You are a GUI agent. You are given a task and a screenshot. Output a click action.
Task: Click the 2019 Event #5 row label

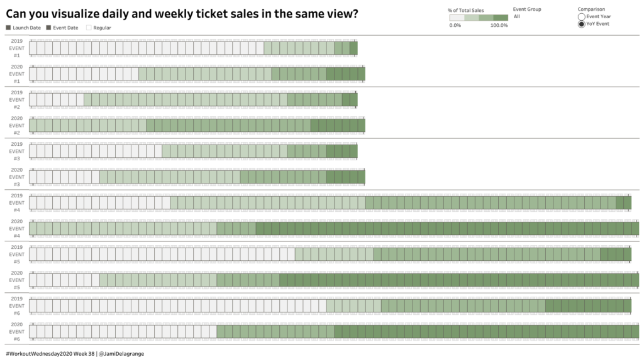point(17,254)
